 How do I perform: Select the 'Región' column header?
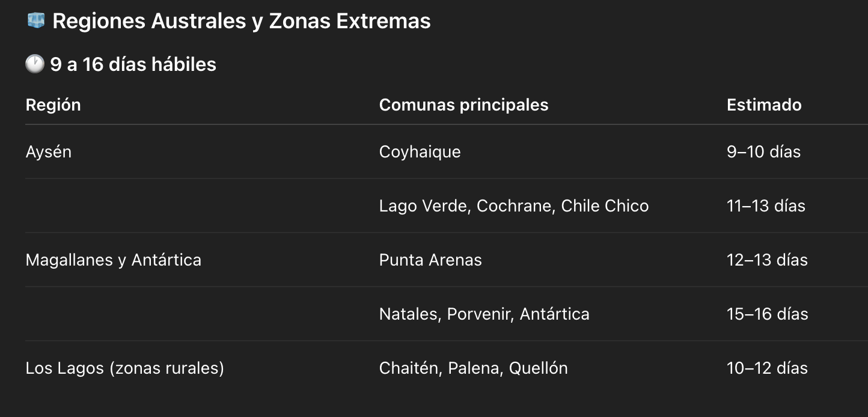click(53, 105)
